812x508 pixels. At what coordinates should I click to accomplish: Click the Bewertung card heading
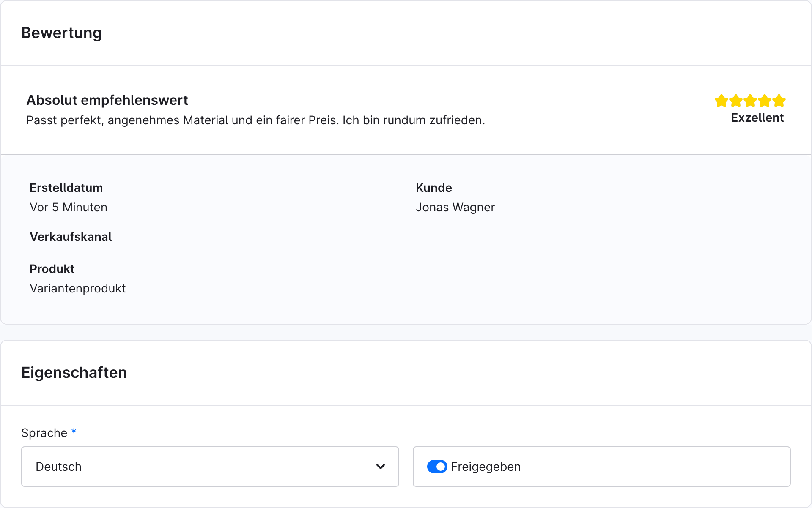[62, 33]
